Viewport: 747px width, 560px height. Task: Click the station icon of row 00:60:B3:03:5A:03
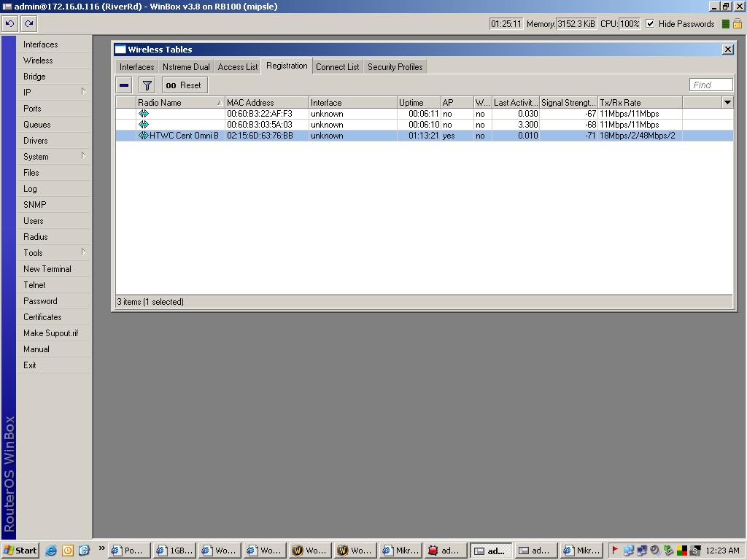[x=144, y=125]
